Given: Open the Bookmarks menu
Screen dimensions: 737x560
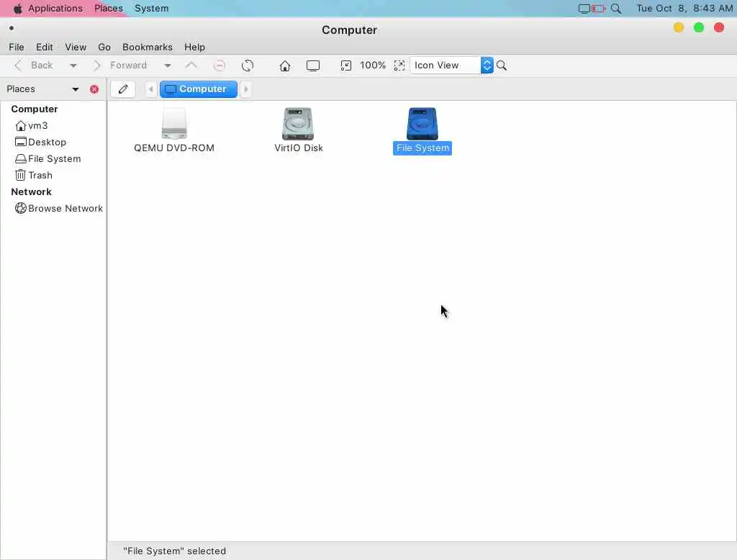Looking at the screenshot, I should pos(148,47).
